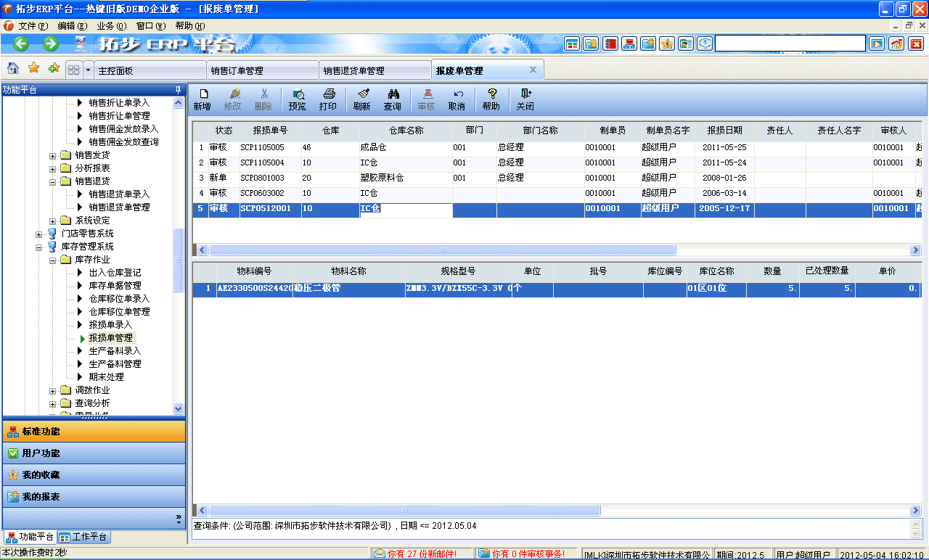This screenshot has width=929, height=560.
Task: Click the 审核 approval icon
Action: click(427, 99)
